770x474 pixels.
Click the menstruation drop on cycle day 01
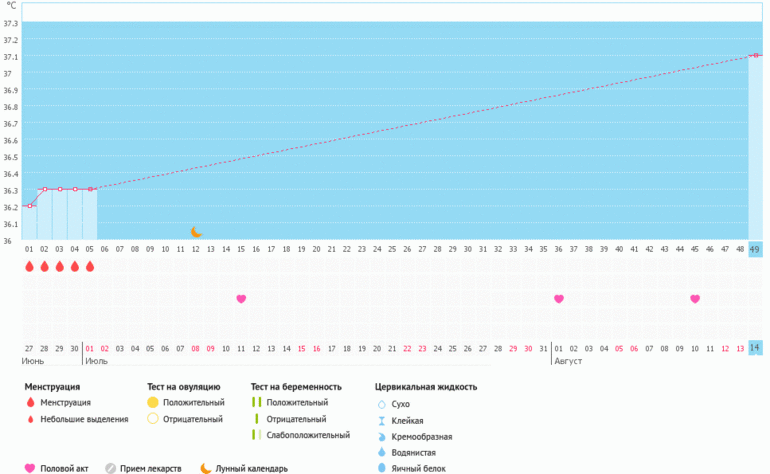29,267
